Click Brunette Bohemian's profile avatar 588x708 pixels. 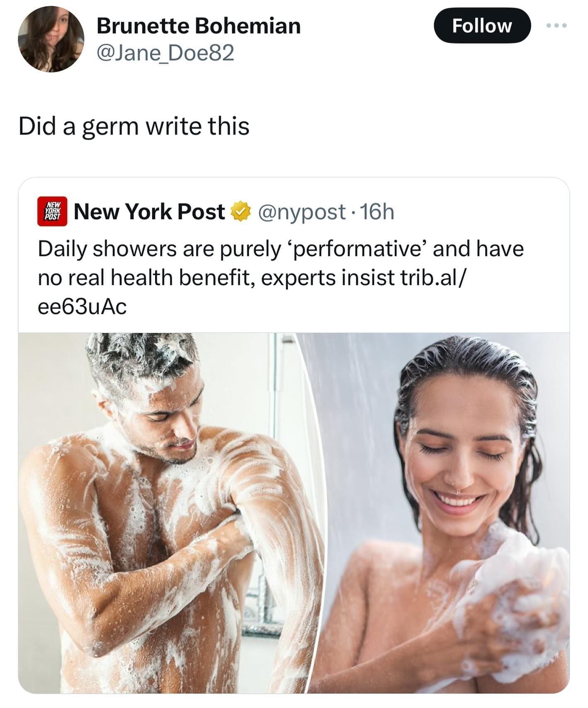(x=51, y=39)
